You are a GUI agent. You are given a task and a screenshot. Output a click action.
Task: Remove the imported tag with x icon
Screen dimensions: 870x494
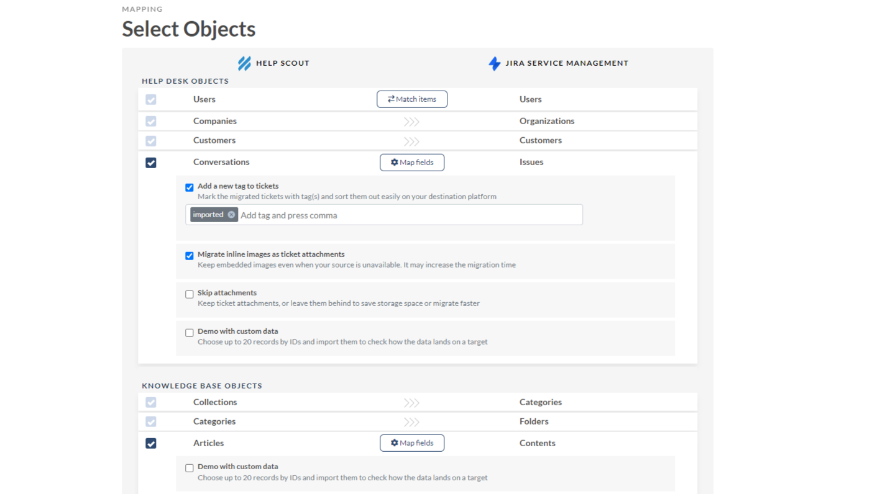click(x=231, y=215)
